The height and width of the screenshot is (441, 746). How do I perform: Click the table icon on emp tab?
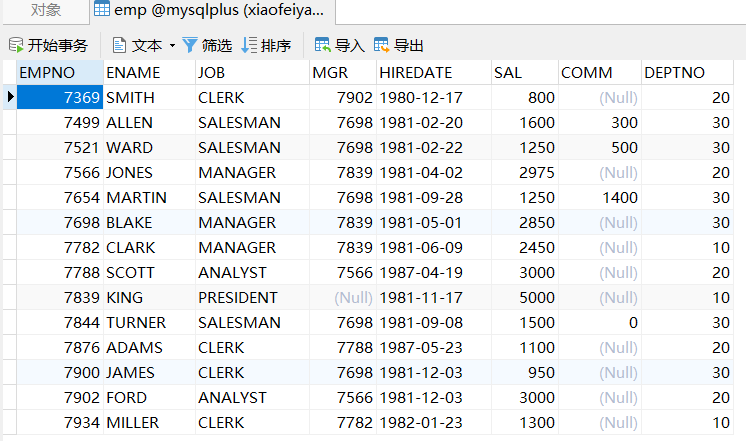tap(102, 9)
